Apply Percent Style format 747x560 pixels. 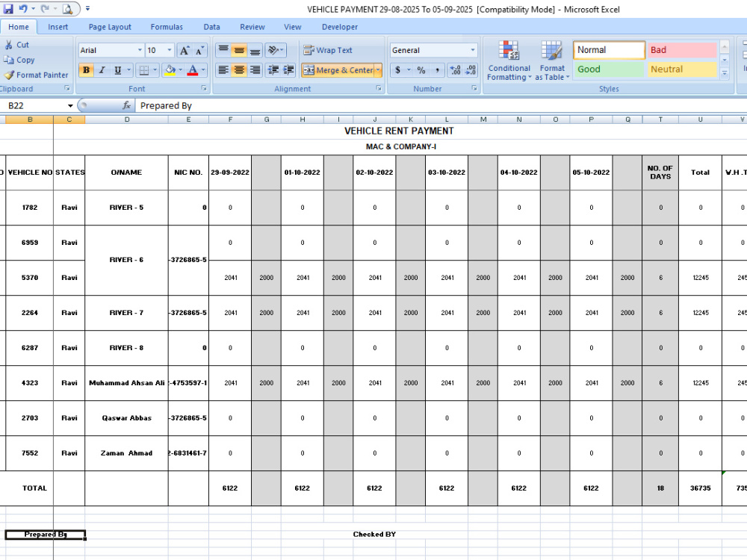tap(421, 70)
